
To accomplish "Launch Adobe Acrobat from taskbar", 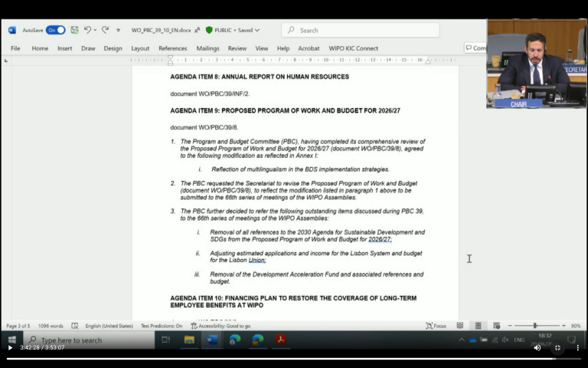I will pyautogui.click(x=280, y=340).
